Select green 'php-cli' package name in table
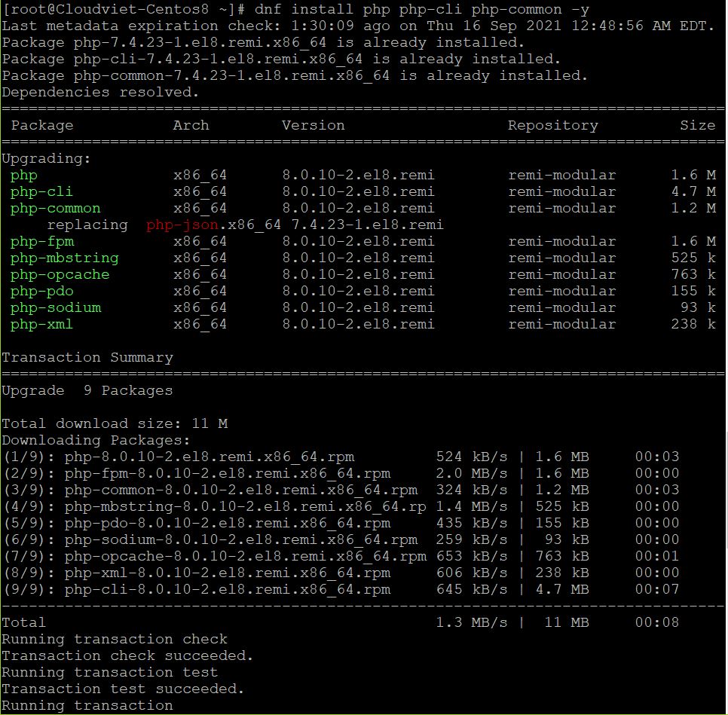728x715 pixels. 41,192
